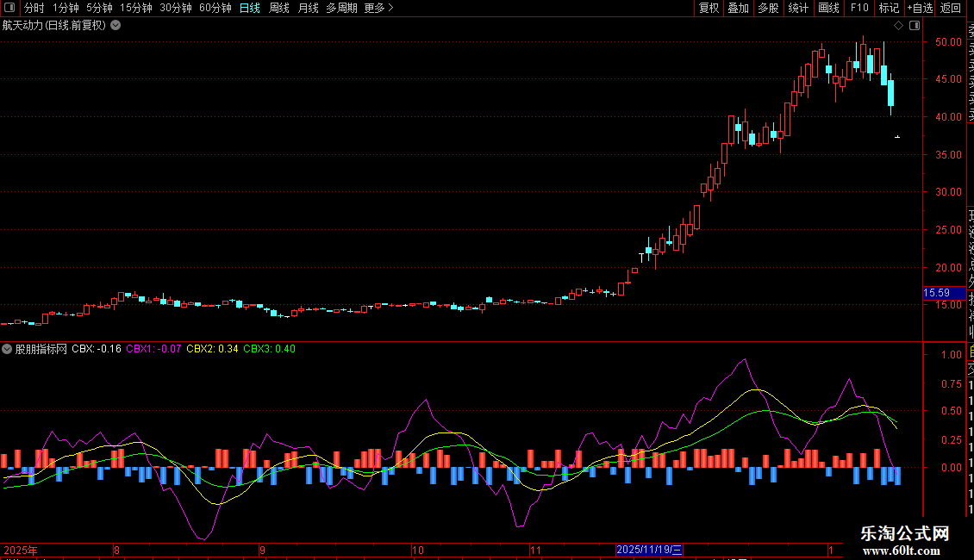Switch to 月线 monthly chart
This screenshot has height=560, width=974.
tap(308, 8)
